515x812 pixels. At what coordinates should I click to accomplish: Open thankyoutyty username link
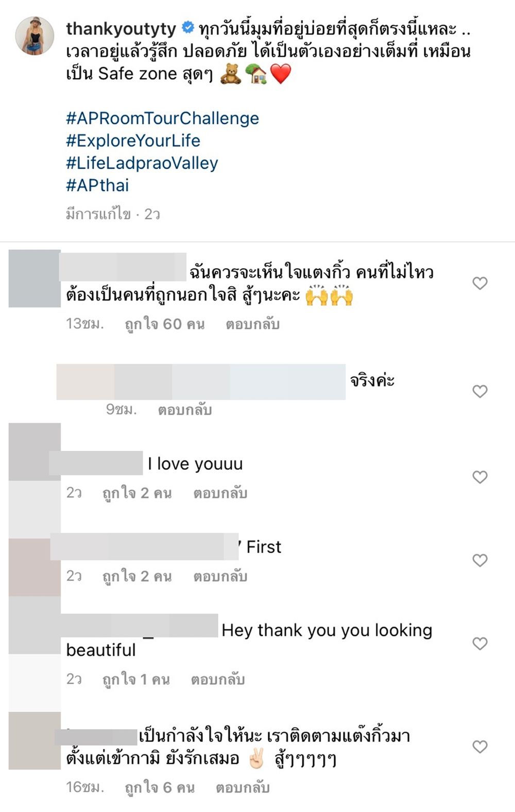tap(121, 29)
